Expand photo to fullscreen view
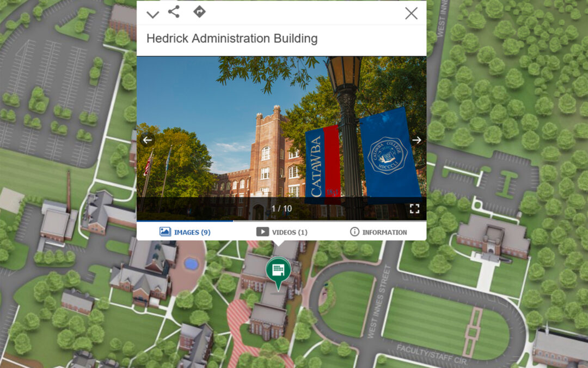 tap(414, 209)
